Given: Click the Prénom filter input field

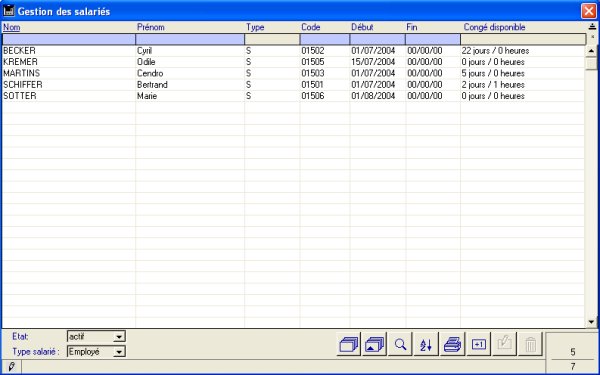Looking at the screenshot, I should [x=190, y=39].
